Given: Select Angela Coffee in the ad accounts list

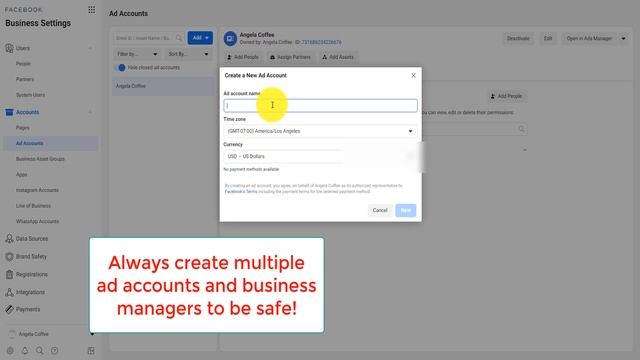Looking at the screenshot, I should point(163,86).
